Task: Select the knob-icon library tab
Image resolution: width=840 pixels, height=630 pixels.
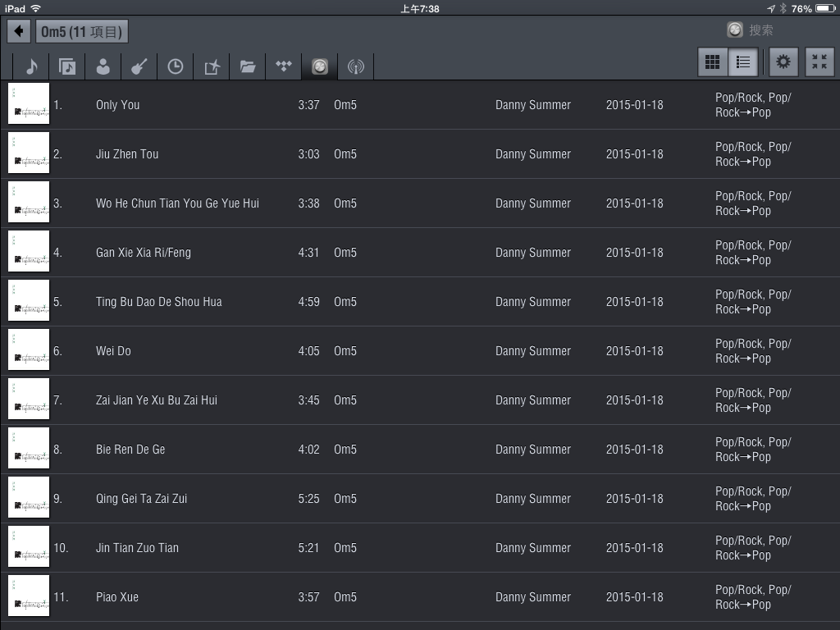Action: pyautogui.click(x=320, y=66)
